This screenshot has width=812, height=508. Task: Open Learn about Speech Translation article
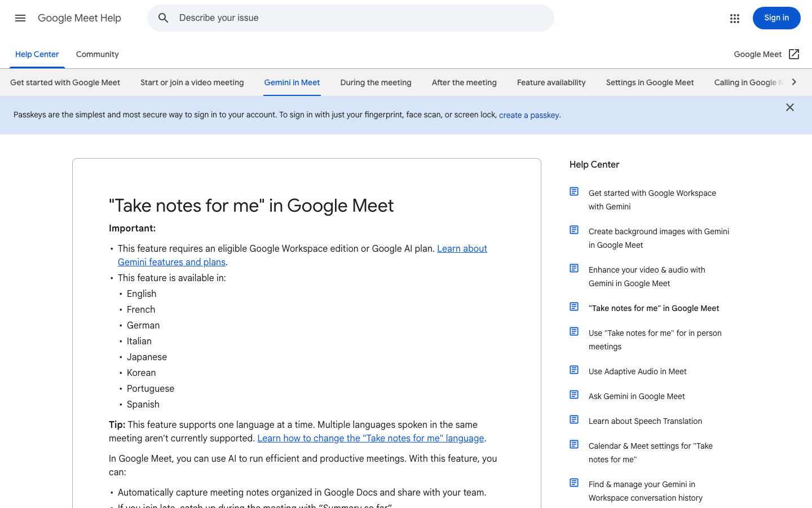[645, 421]
